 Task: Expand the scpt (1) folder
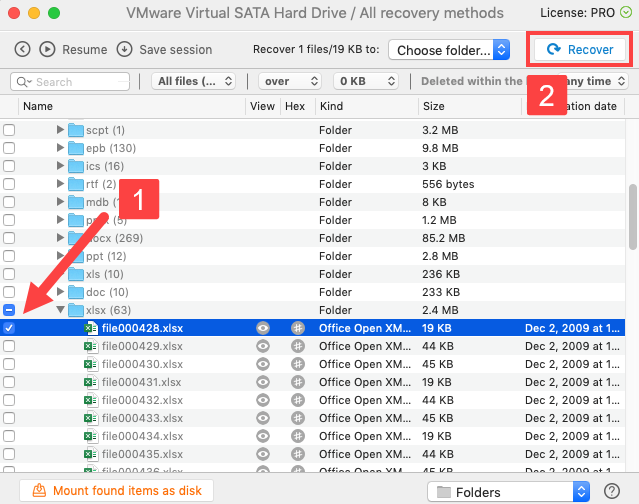pyautogui.click(x=60, y=130)
